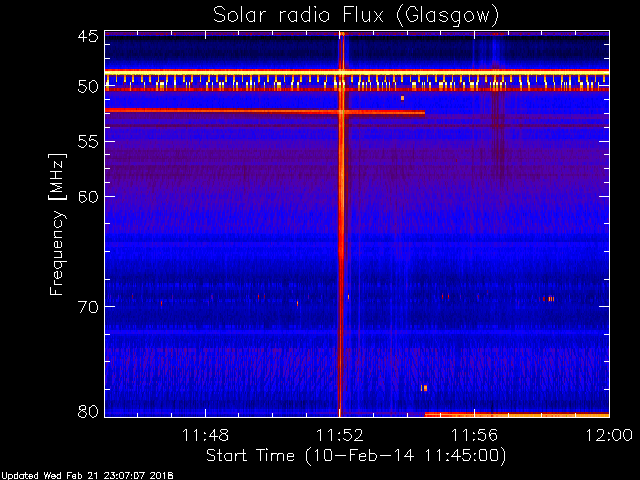Click the title 'Solar radio Flux (Glasgow)'
The width and height of the screenshot is (640, 480).
(x=356, y=16)
